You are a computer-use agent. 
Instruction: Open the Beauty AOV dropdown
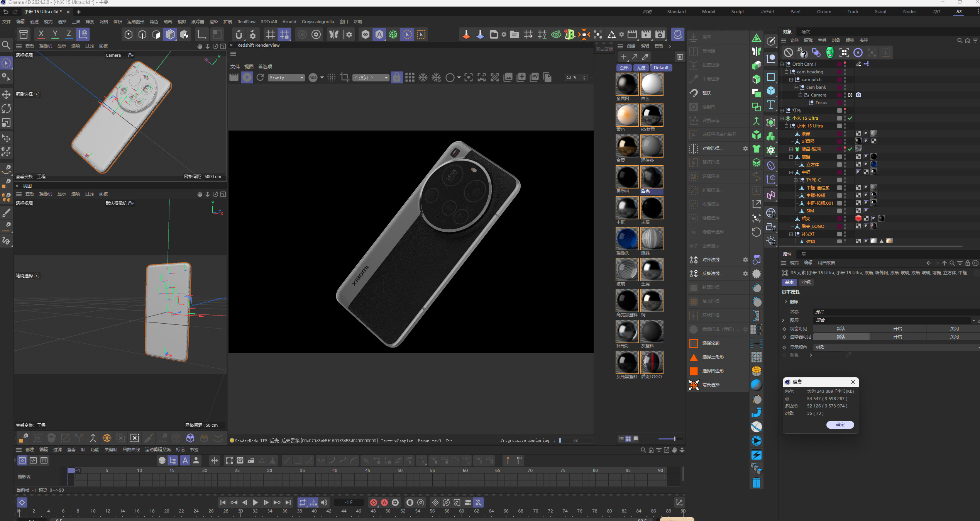(286, 78)
